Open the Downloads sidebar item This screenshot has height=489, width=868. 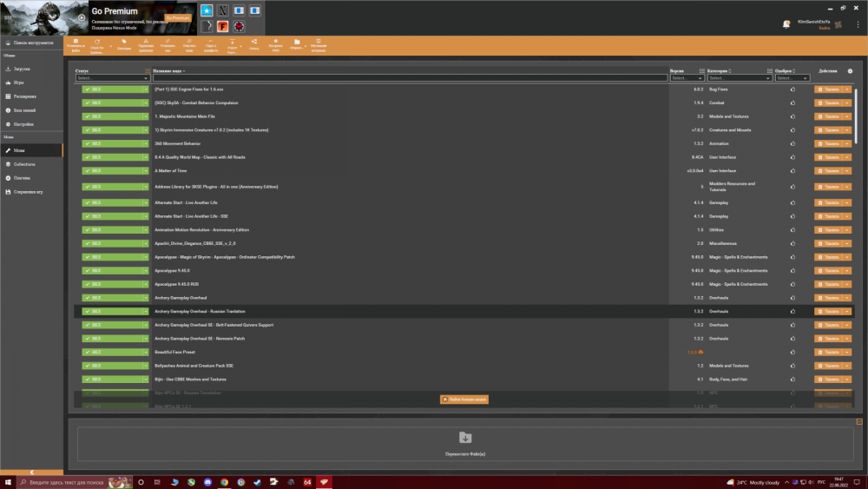coord(31,69)
